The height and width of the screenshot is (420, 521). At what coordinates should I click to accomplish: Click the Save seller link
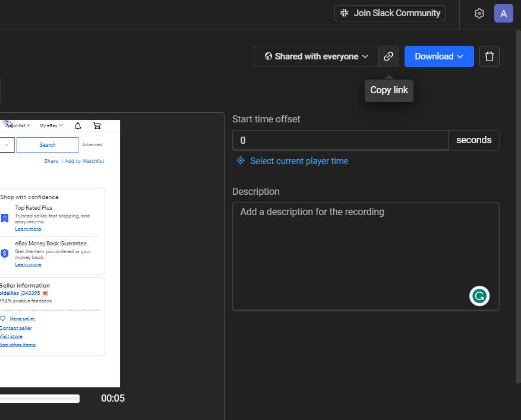(x=23, y=318)
